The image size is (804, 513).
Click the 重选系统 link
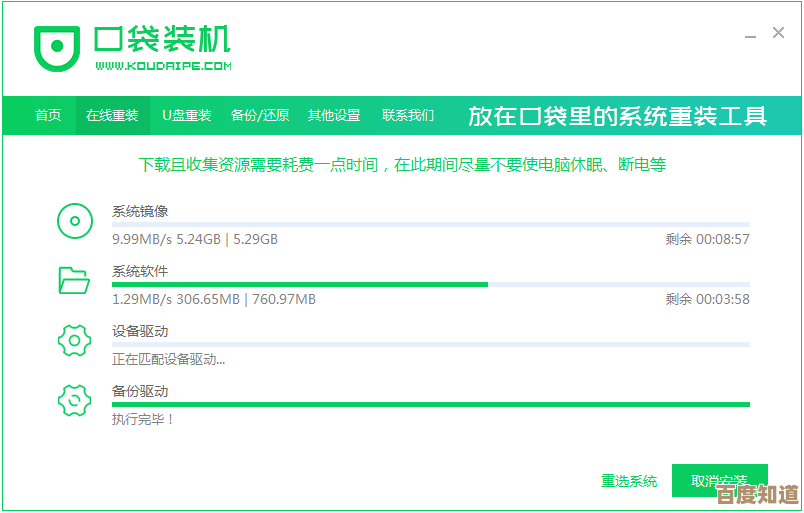tap(629, 481)
